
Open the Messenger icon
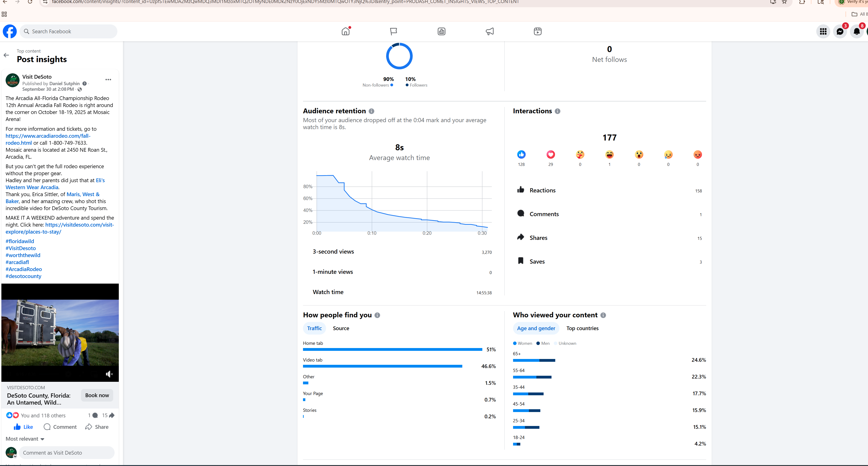[840, 31]
